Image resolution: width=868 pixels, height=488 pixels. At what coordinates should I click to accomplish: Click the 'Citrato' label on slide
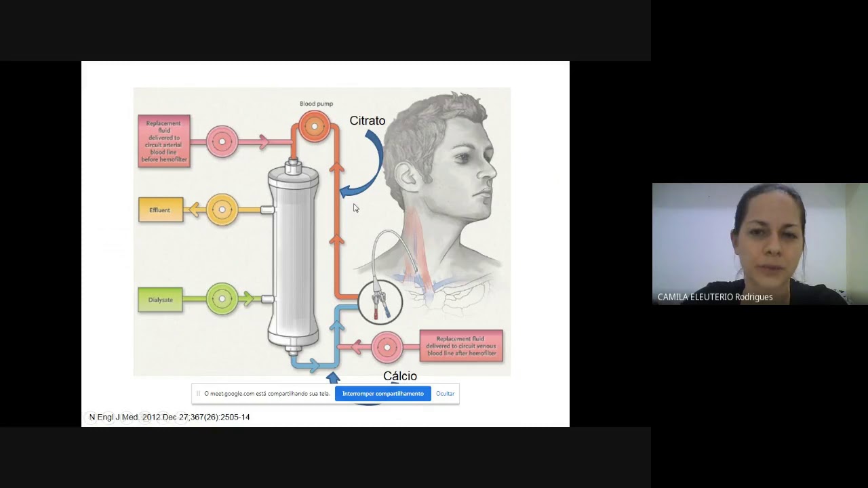pos(368,121)
